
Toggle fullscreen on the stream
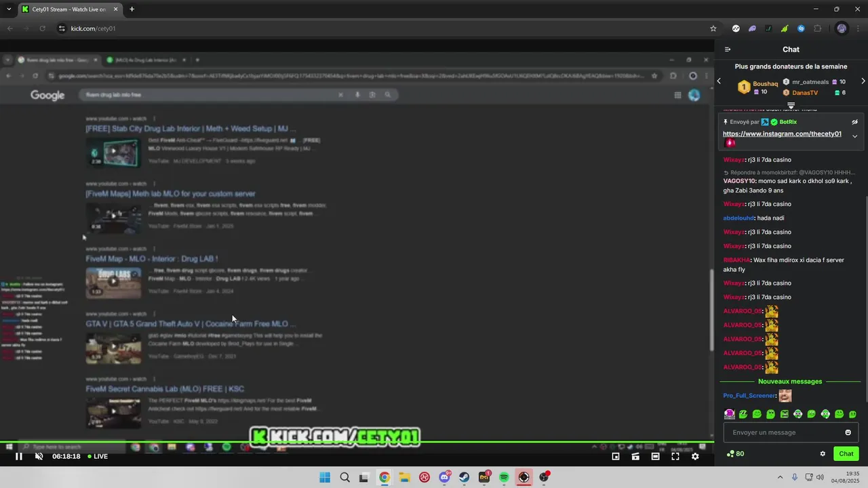[675, 456]
